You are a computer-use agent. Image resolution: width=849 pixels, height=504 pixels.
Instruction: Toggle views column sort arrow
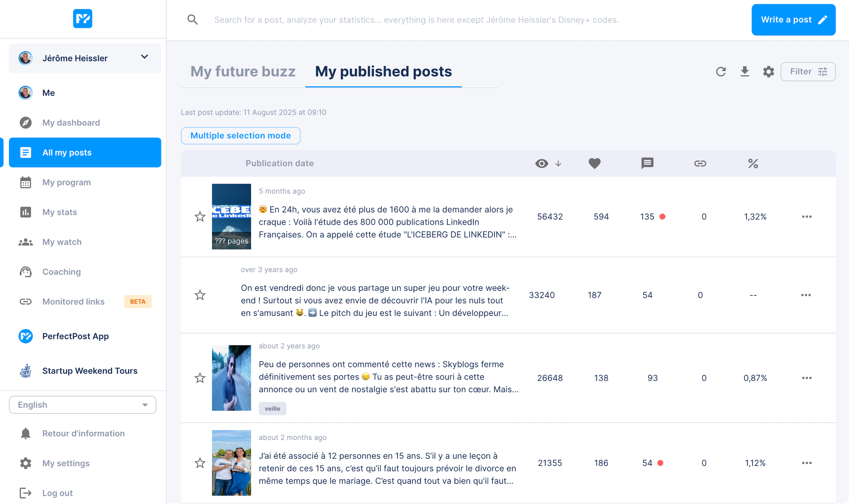click(x=558, y=164)
